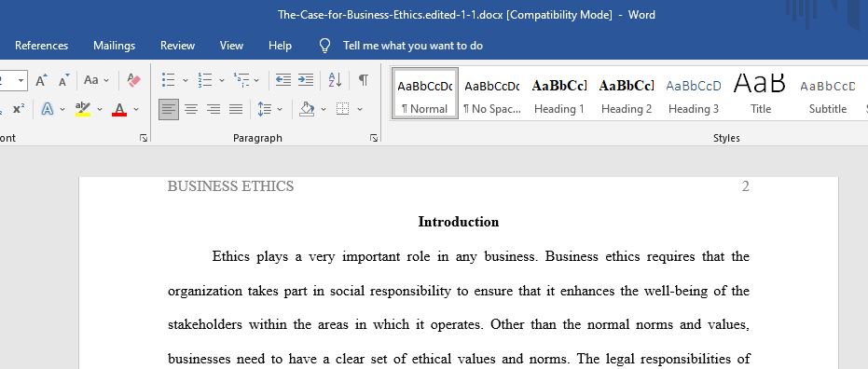
Task: Apply red font color
Action: click(119, 109)
